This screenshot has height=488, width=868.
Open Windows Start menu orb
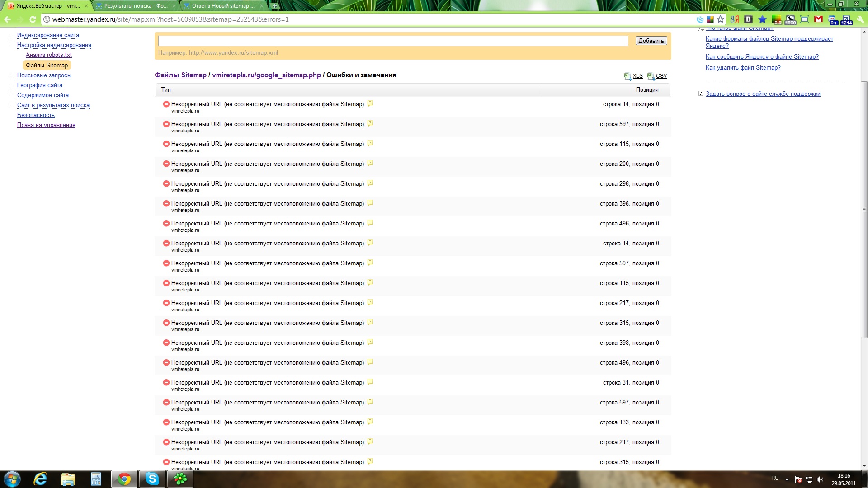pos(12,479)
